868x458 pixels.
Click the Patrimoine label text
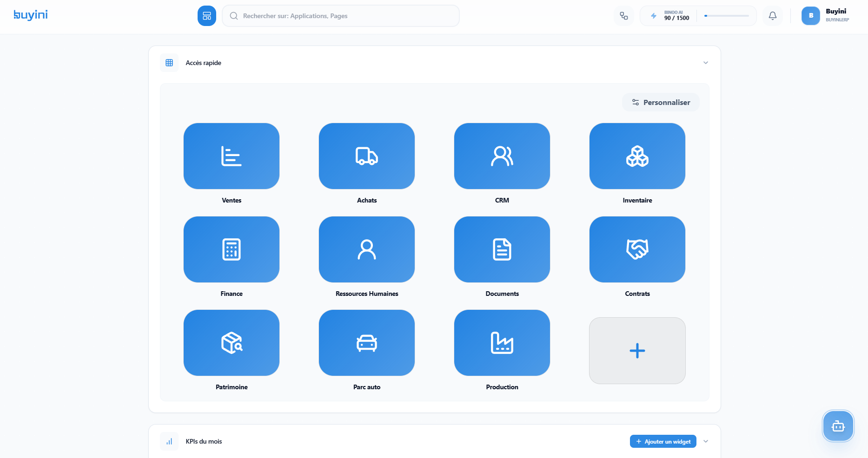point(232,387)
